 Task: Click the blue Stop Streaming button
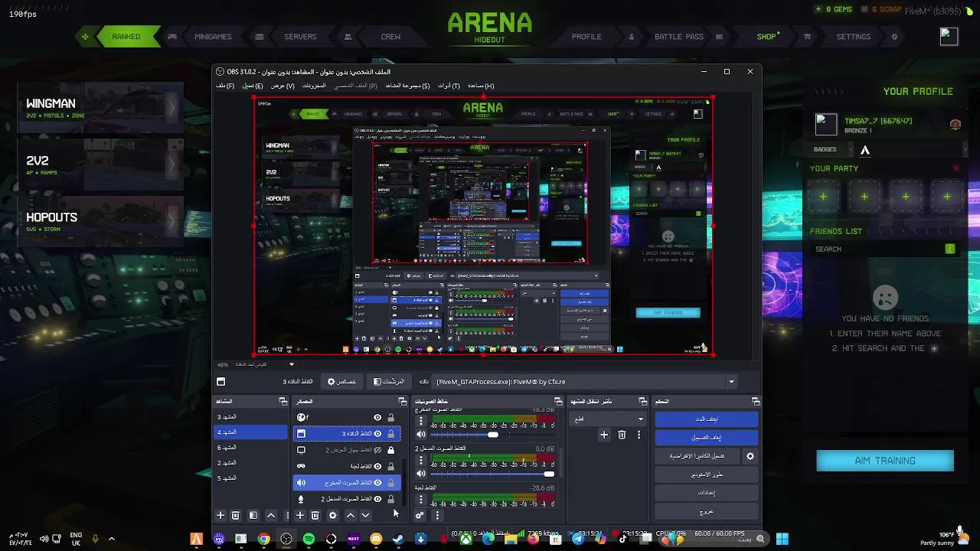(x=707, y=419)
